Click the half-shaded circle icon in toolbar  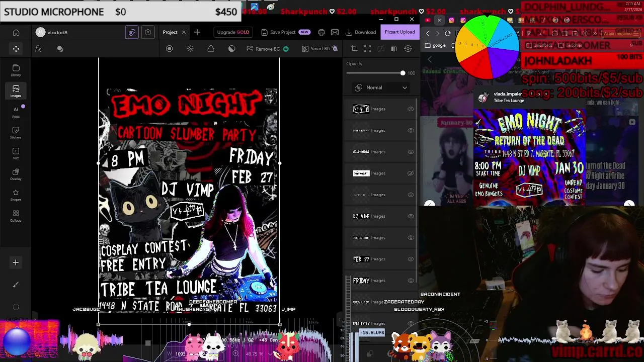tap(232, 49)
